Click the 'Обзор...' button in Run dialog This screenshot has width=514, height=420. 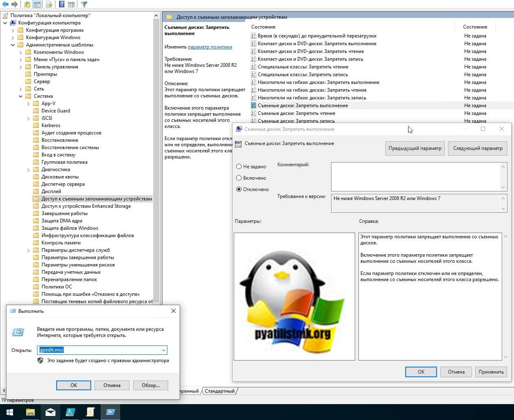click(x=150, y=385)
